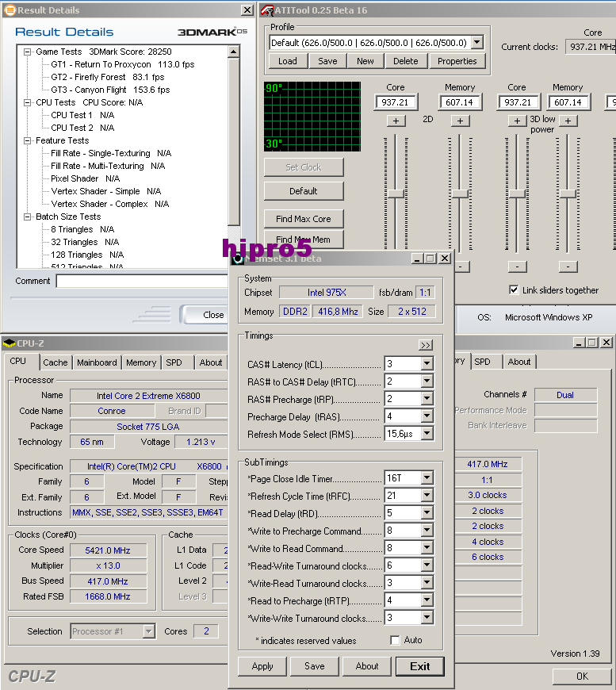Switch to the CPU tab in CPU-Z
Image resolution: width=616 pixels, height=690 pixels.
(18, 362)
